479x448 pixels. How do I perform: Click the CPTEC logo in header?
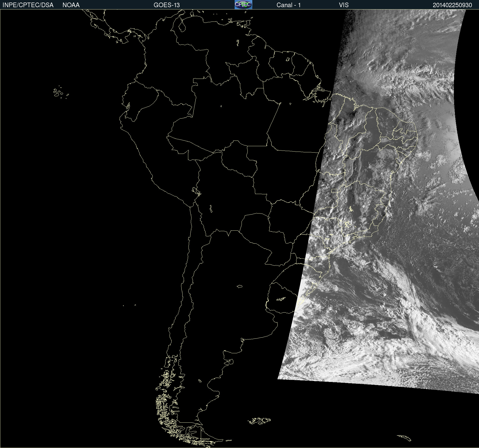pos(243,5)
